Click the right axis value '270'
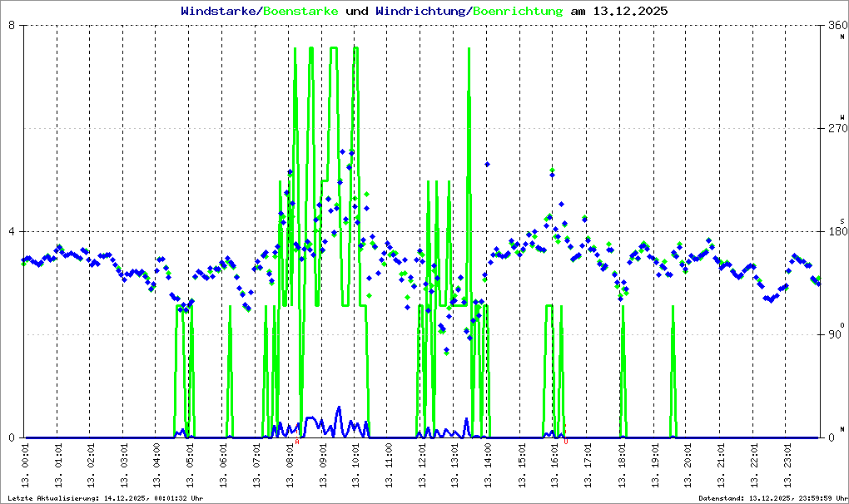The height and width of the screenshot is (504, 849). [x=837, y=128]
